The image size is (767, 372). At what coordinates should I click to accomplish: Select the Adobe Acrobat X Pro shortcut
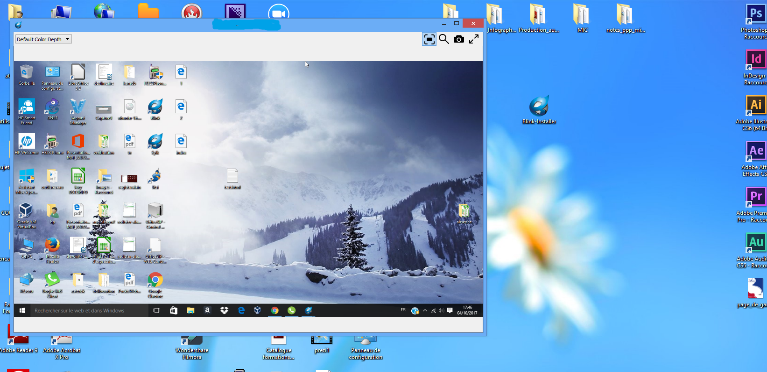(x=62, y=347)
